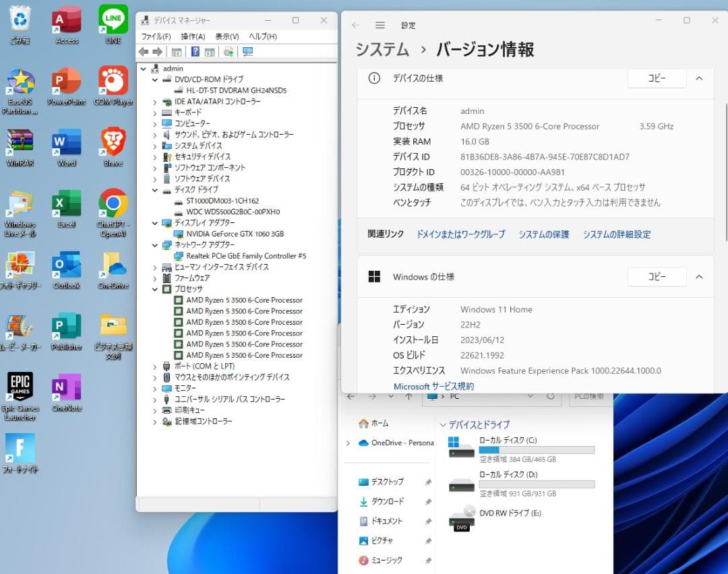
Task: Open the 表示(V) menu in Device Manager
Action: pos(227,36)
